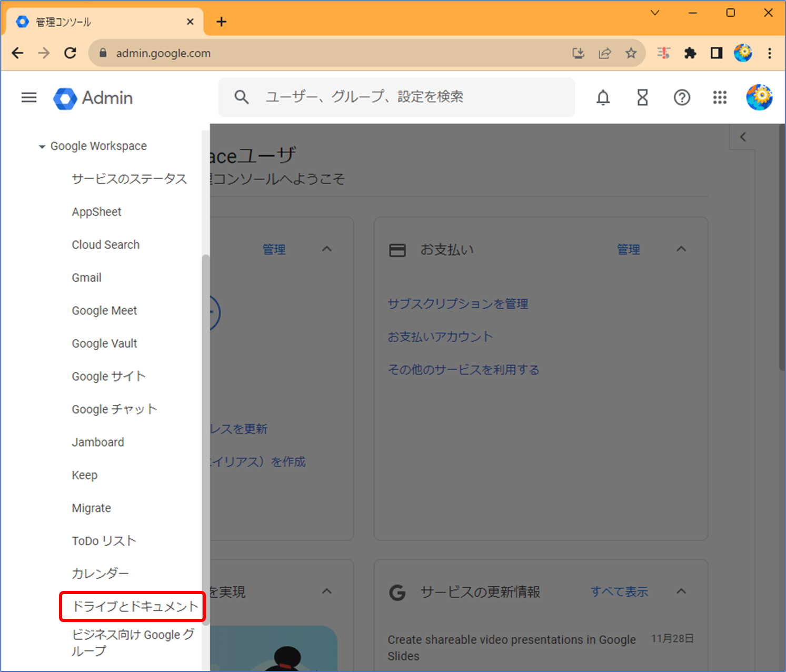Click the Google G icon in サービスの更新情報
Screen dimensions: 786x672
pos(397,592)
